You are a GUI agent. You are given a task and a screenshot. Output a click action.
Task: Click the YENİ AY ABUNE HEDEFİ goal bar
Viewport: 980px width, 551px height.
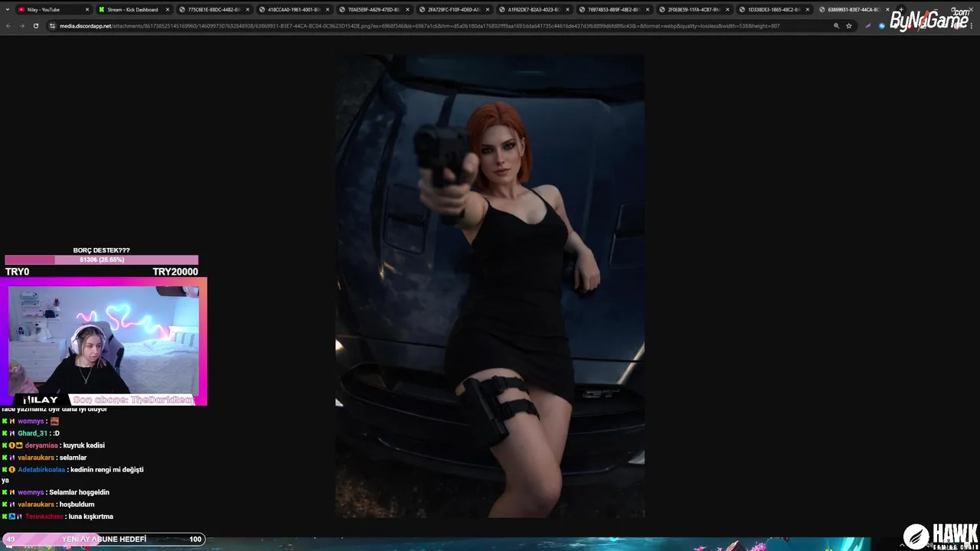pyautogui.click(x=103, y=539)
